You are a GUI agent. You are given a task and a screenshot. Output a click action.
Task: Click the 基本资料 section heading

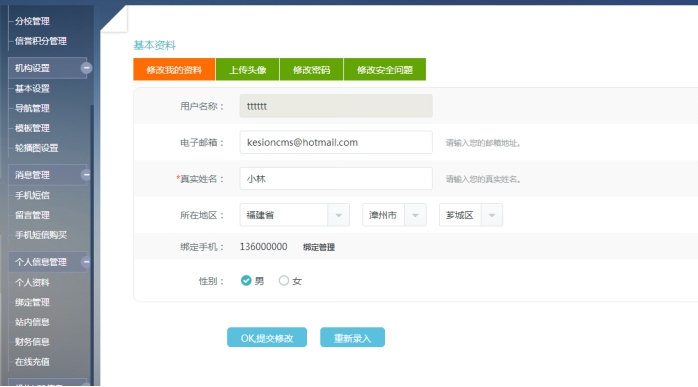click(x=154, y=45)
